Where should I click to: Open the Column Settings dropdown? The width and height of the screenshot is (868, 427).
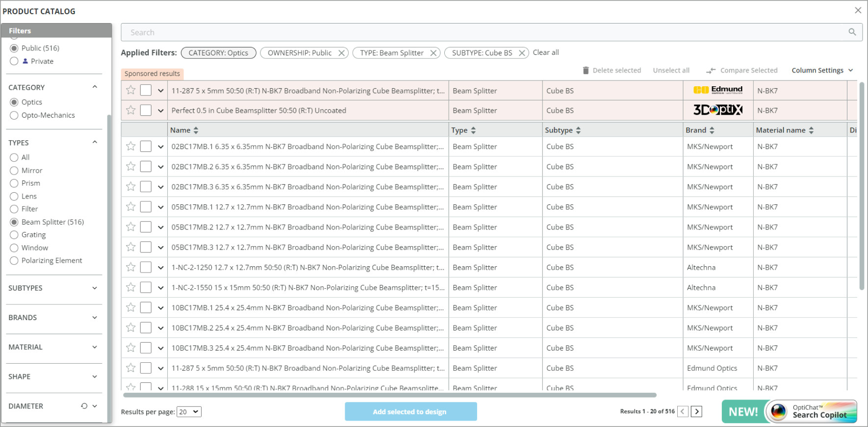[x=822, y=71]
